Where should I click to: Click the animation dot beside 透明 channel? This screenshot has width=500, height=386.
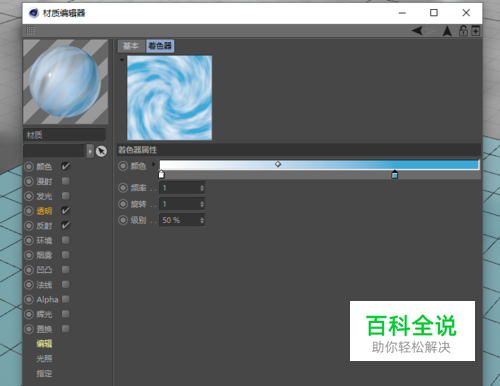pyautogui.click(x=29, y=211)
